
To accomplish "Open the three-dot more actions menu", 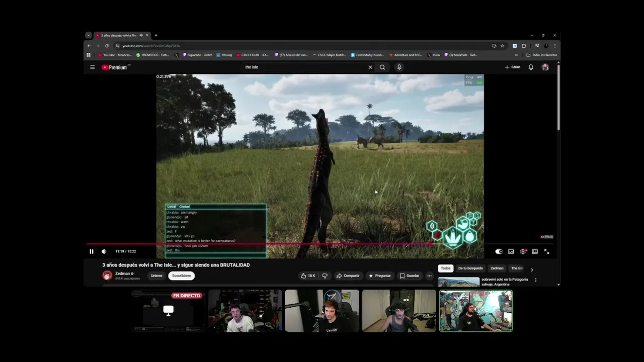I will click(429, 276).
